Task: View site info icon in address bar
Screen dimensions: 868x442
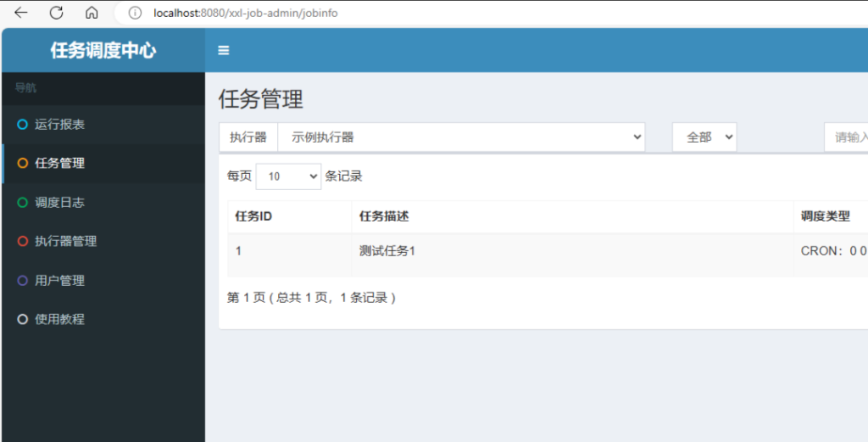Action: [135, 13]
